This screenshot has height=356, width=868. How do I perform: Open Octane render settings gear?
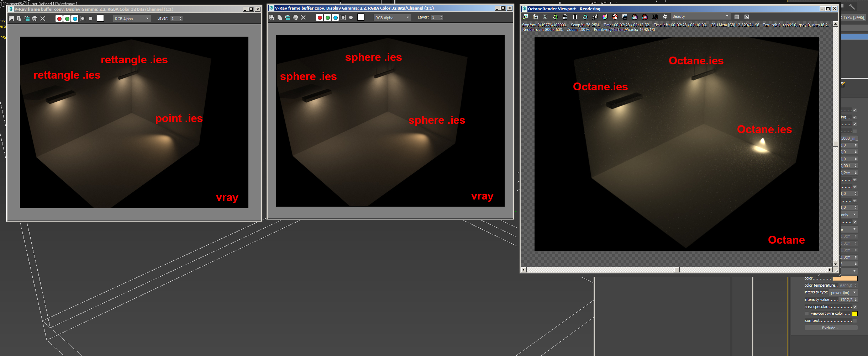[665, 17]
